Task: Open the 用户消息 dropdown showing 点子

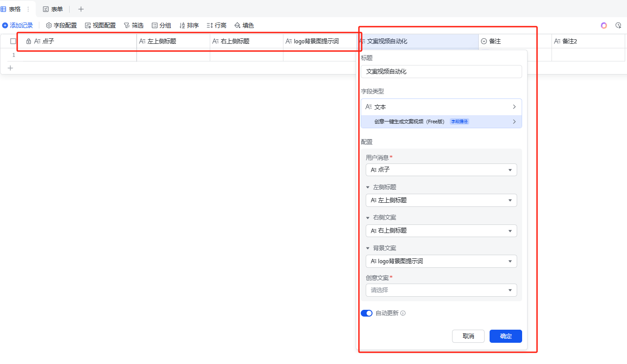Action: 441,170
